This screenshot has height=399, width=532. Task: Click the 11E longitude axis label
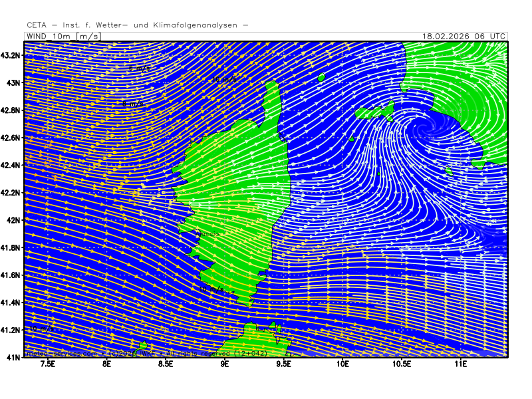(460, 364)
